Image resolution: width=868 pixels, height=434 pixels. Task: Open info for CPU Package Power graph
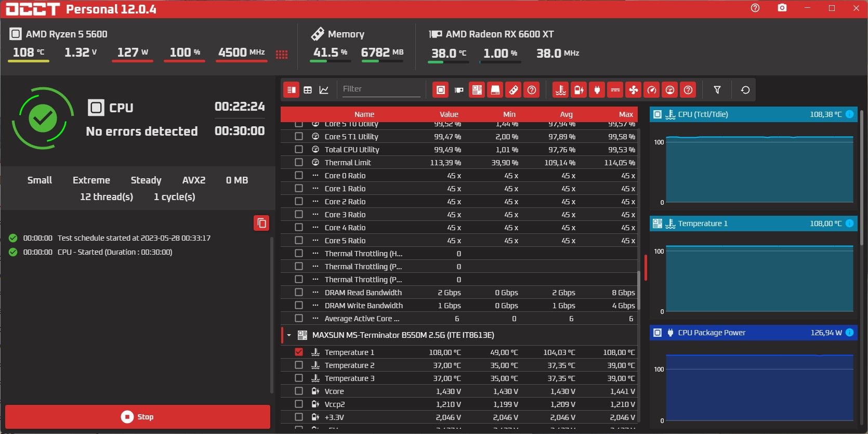(x=850, y=333)
